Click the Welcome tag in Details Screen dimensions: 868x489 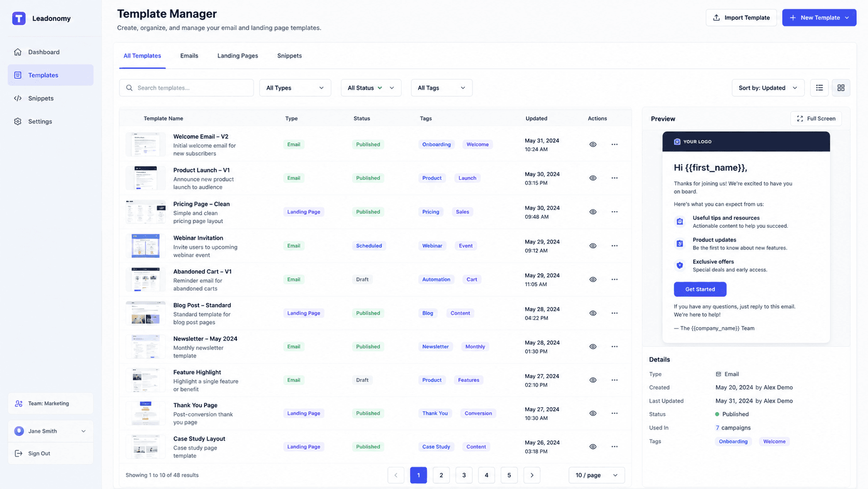[774, 441]
